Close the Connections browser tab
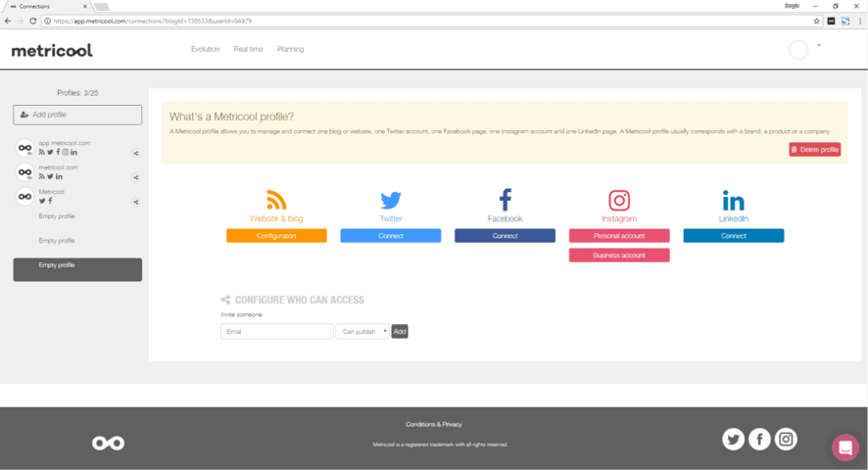Screen dimensions: 868x470 (84, 7)
